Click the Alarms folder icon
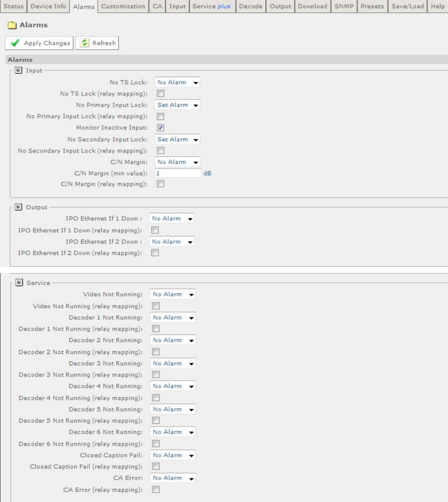The width and height of the screenshot is (448, 502). (12, 25)
